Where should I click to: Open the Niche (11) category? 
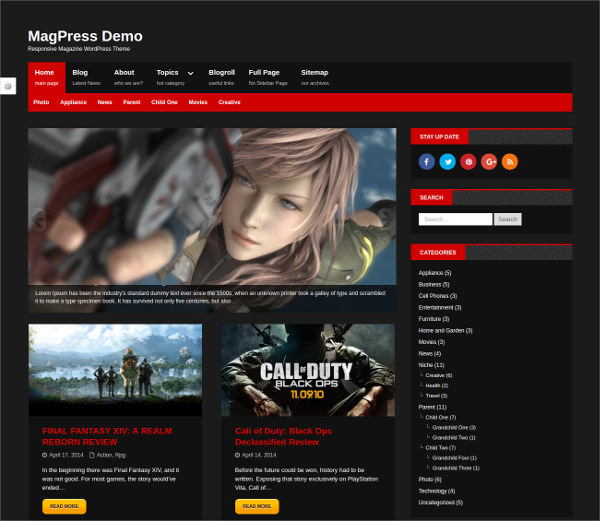(431, 365)
